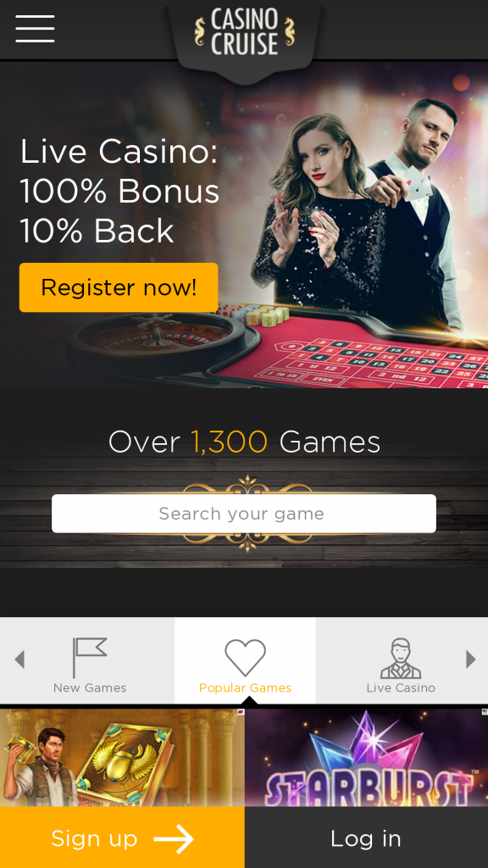
Task: Switch to the Live Casino tab
Action: (402, 660)
